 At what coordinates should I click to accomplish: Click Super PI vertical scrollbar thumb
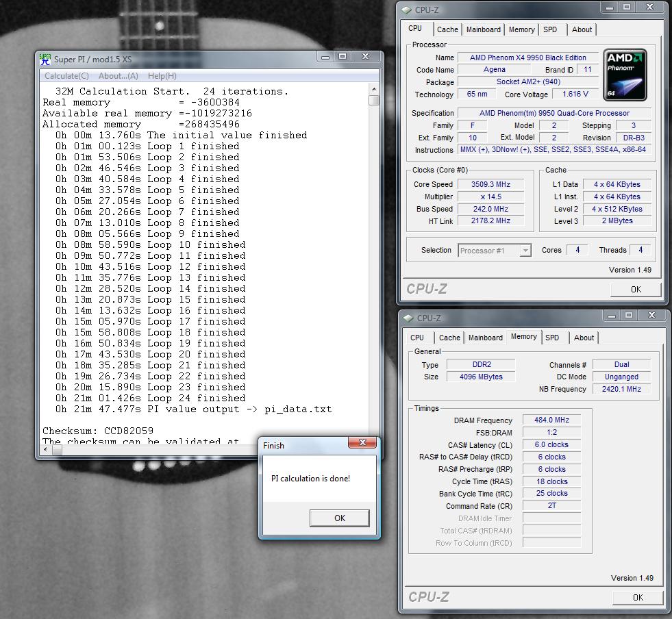(x=374, y=100)
